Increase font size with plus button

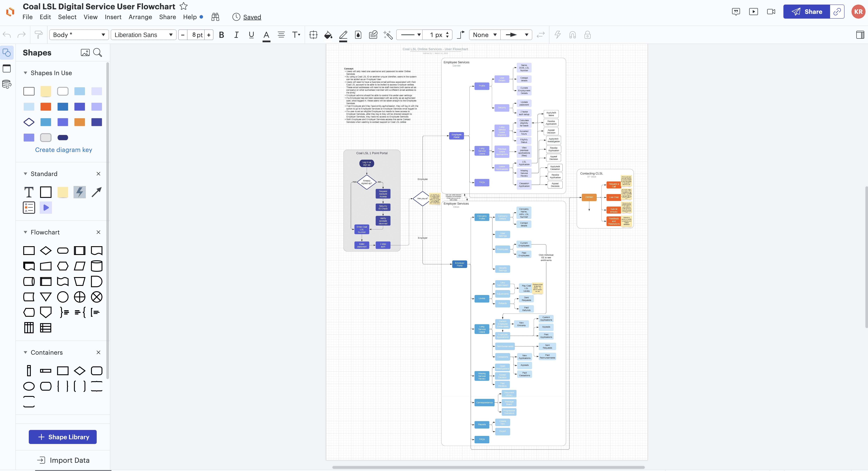[x=209, y=35]
